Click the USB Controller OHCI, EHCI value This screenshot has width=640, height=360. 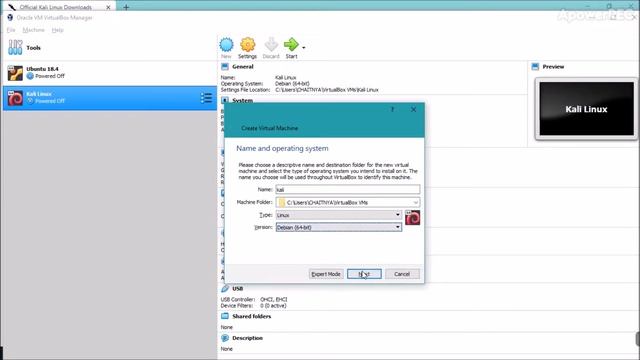point(273,299)
